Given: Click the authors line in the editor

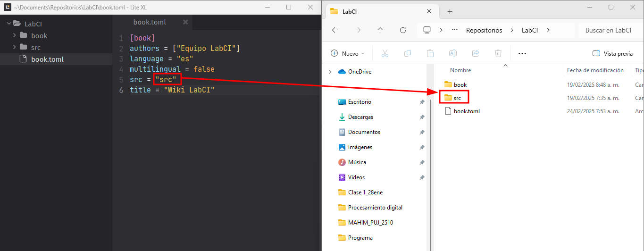Looking at the screenshot, I should pyautogui.click(x=185, y=49).
